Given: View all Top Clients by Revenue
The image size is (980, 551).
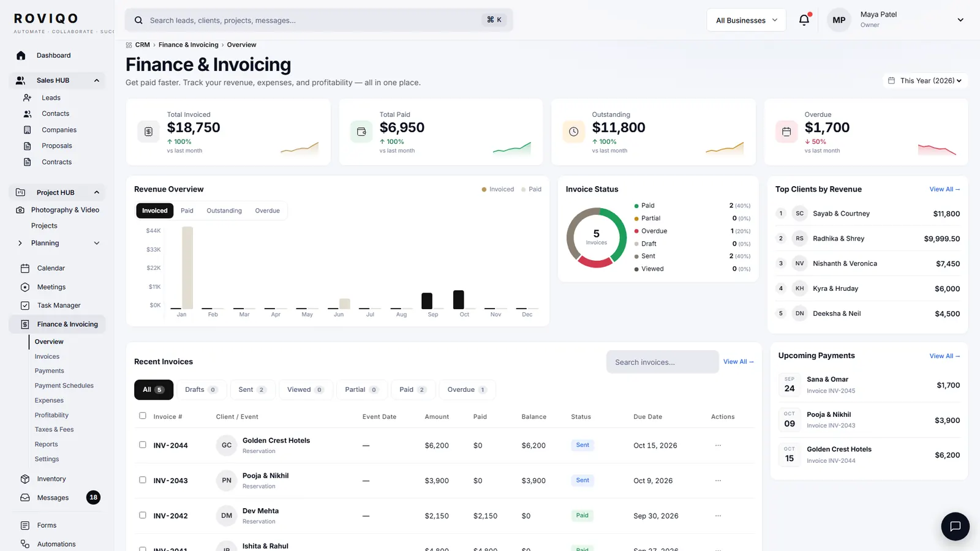Looking at the screenshot, I should pos(944,189).
